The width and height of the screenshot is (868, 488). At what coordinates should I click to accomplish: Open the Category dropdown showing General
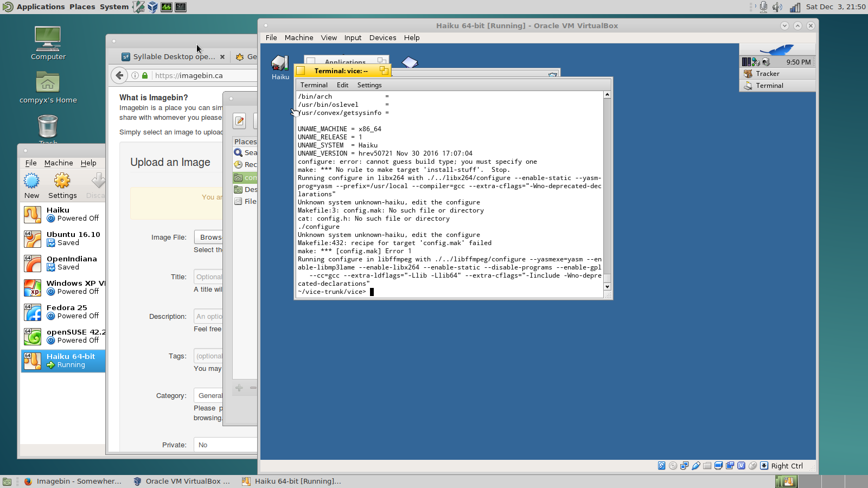click(209, 395)
